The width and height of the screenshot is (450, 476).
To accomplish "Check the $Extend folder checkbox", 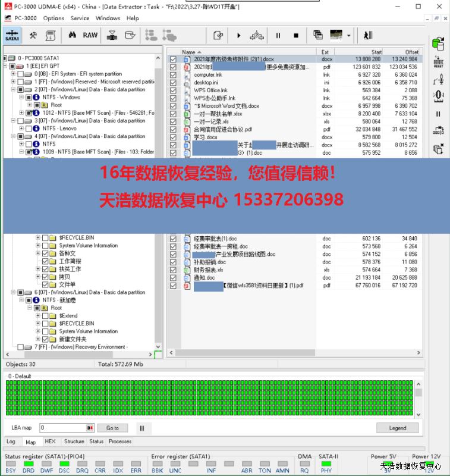I will (x=45, y=316).
